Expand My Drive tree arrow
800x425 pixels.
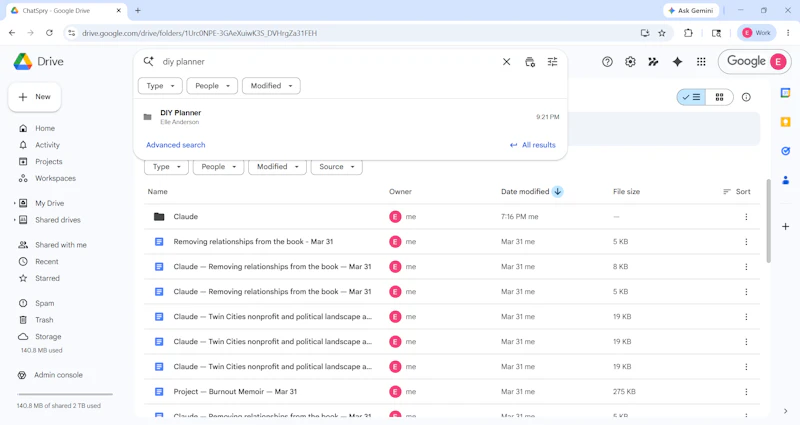14,203
